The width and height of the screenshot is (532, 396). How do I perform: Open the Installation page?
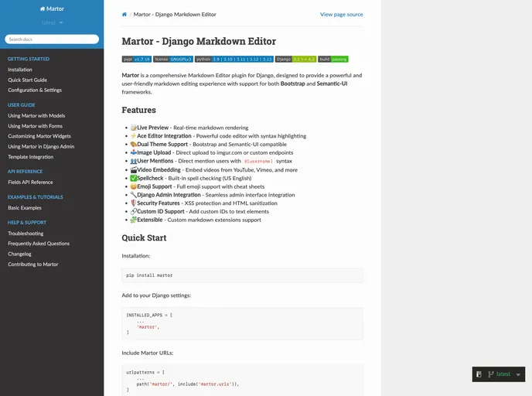(x=20, y=70)
